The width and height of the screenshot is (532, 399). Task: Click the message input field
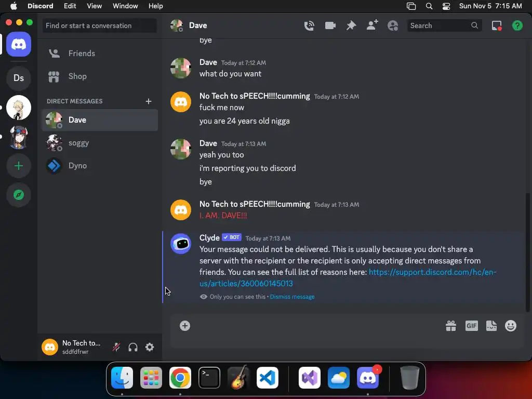[x=315, y=326]
